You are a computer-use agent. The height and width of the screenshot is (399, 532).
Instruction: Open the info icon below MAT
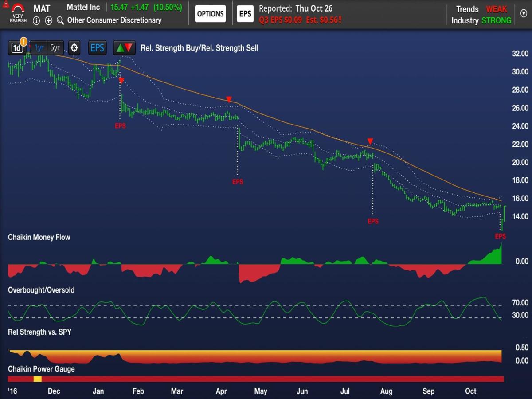coord(36,20)
